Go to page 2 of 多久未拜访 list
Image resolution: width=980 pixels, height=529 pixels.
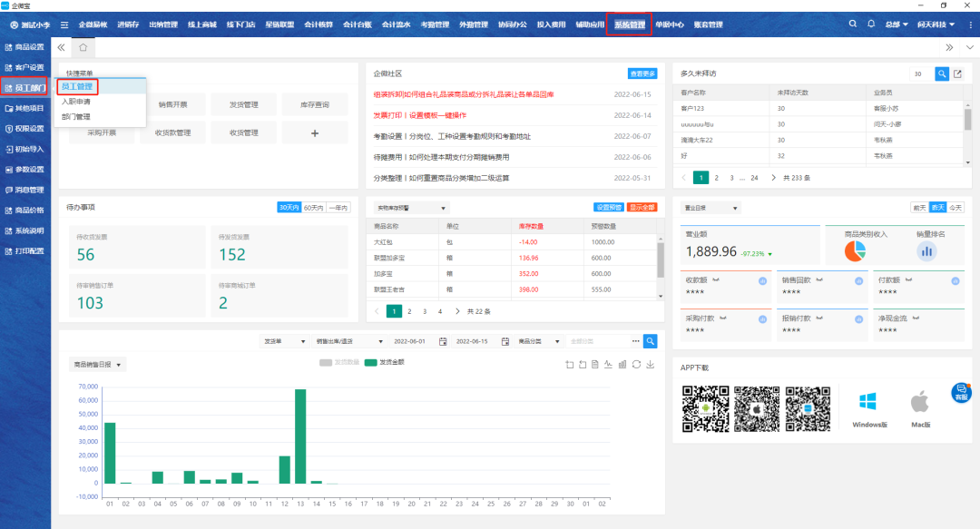pos(717,178)
